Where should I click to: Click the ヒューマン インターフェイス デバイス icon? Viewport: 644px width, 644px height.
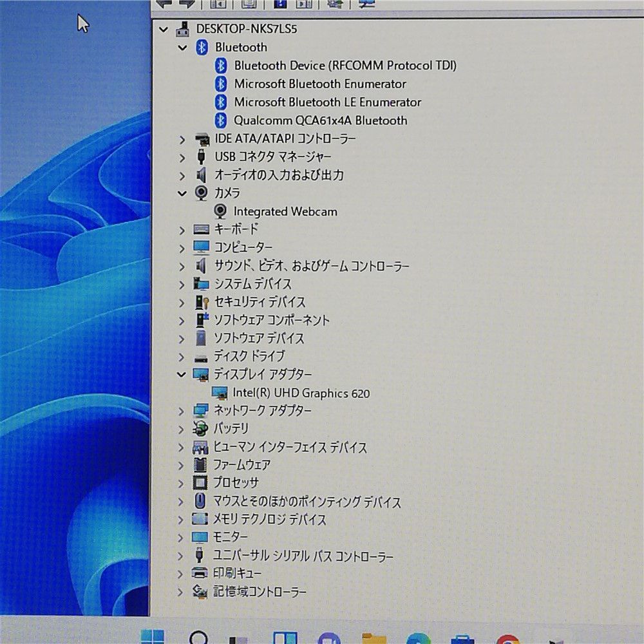point(200,448)
